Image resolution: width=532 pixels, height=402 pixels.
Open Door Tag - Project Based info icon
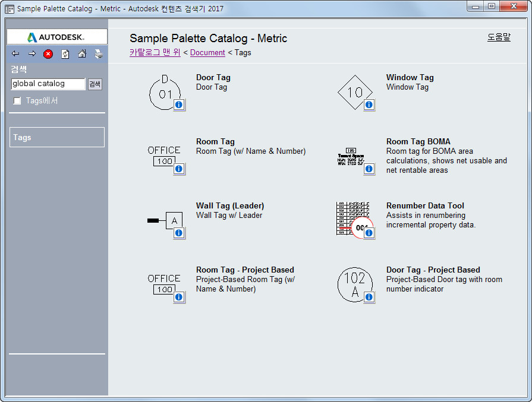(x=369, y=297)
